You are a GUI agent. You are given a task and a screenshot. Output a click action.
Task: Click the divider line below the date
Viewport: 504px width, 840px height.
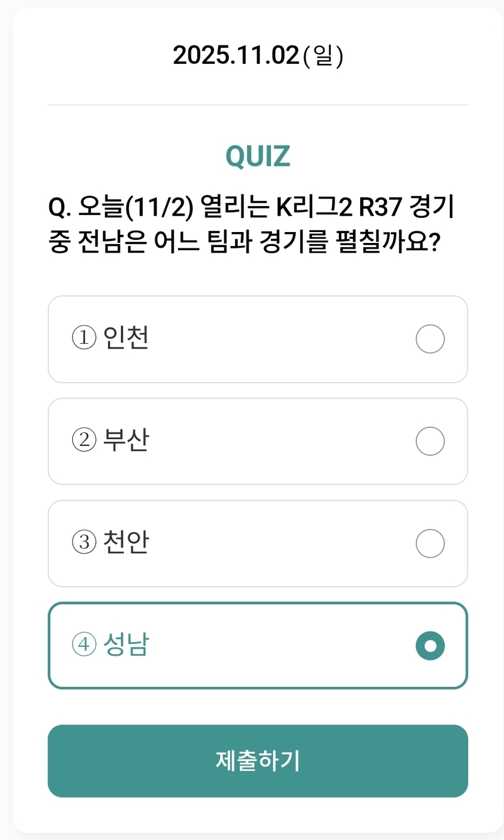coord(257,105)
